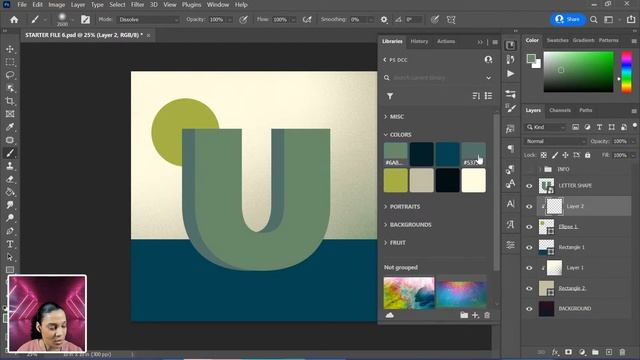Hide the Rectangle 2 layer
This screenshot has height=360, width=640.
[x=529, y=288]
